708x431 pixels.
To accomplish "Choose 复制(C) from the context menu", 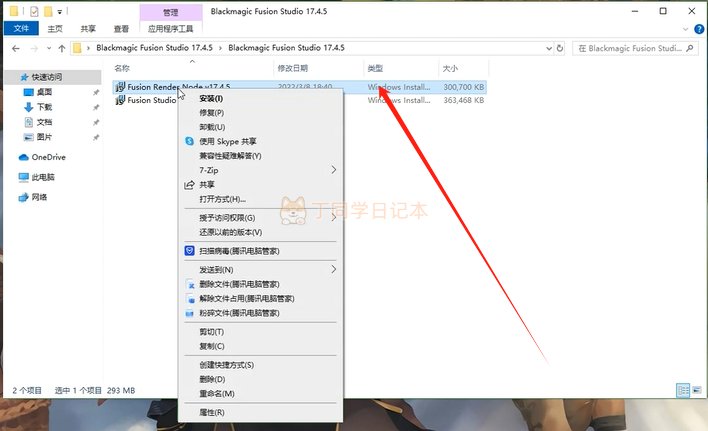I will (x=212, y=346).
